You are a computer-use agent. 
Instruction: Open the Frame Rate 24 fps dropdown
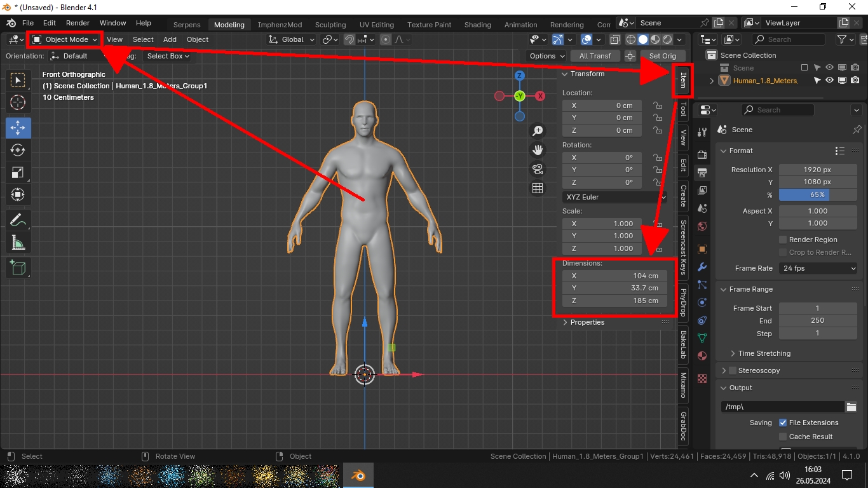[x=818, y=268]
